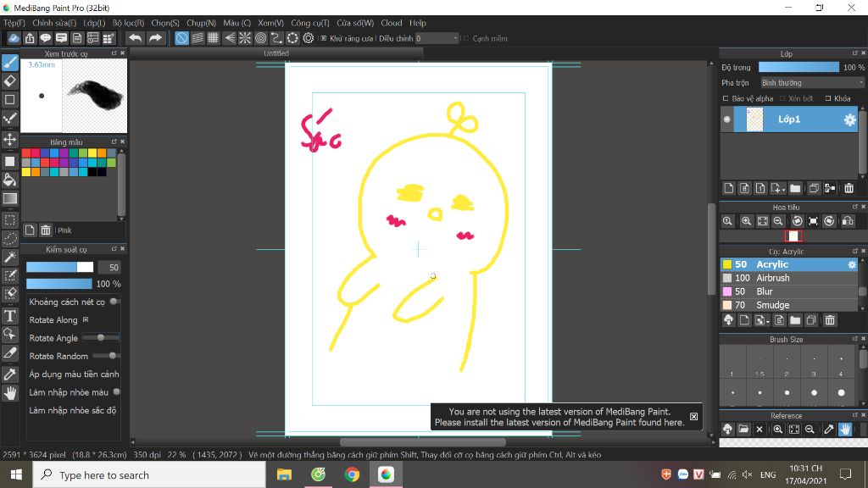Toggle the Xén bớt clipping checkbox

point(782,98)
